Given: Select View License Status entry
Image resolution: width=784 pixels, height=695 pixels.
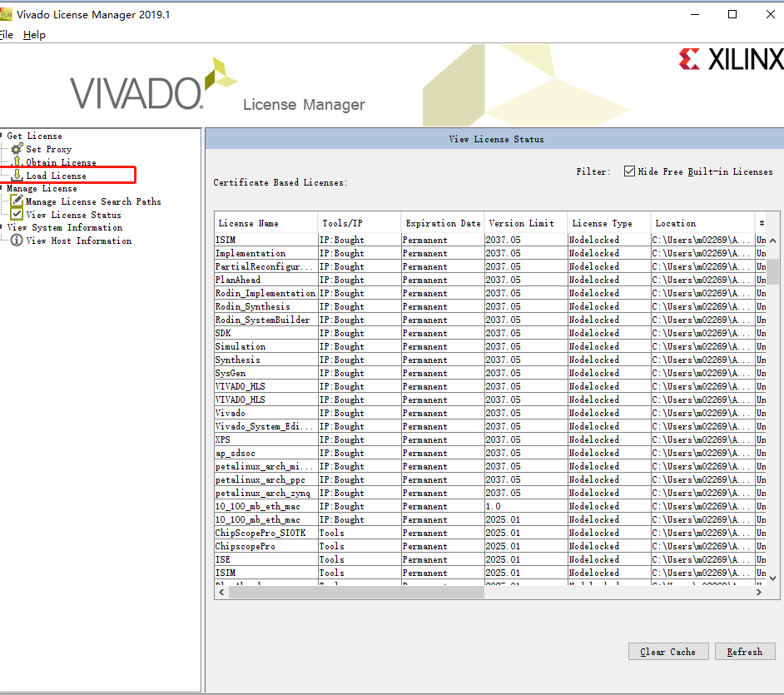Looking at the screenshot, I should point(73,215).
